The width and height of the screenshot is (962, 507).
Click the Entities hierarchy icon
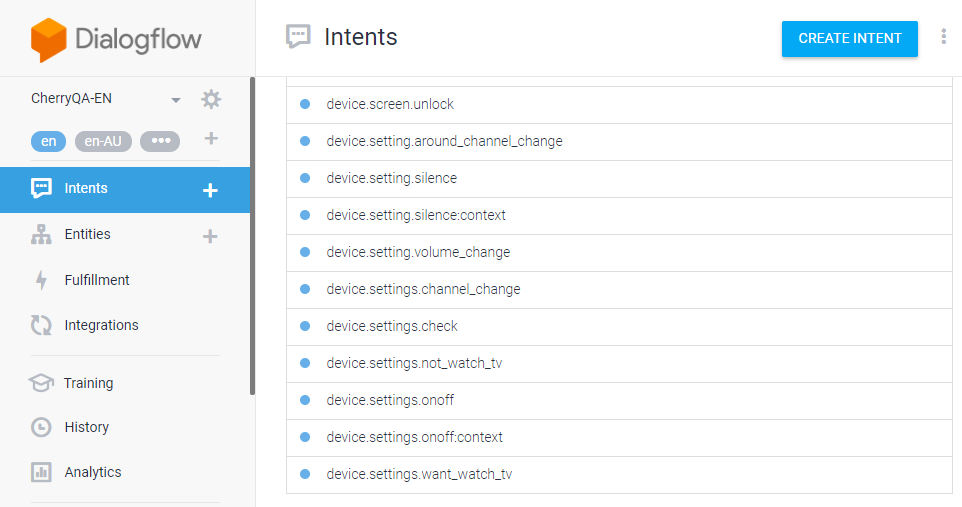pos(41,234)
